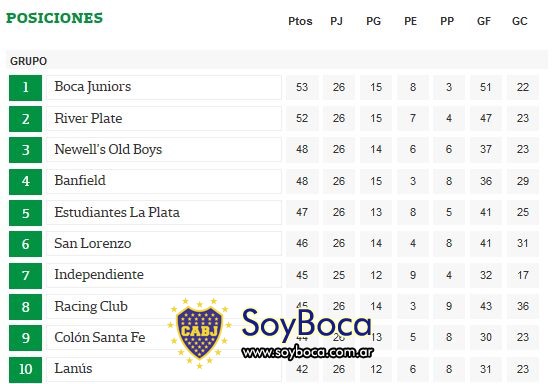Select Colón Santa Fe team name
555x384 pixels.
tap(99, 337)
